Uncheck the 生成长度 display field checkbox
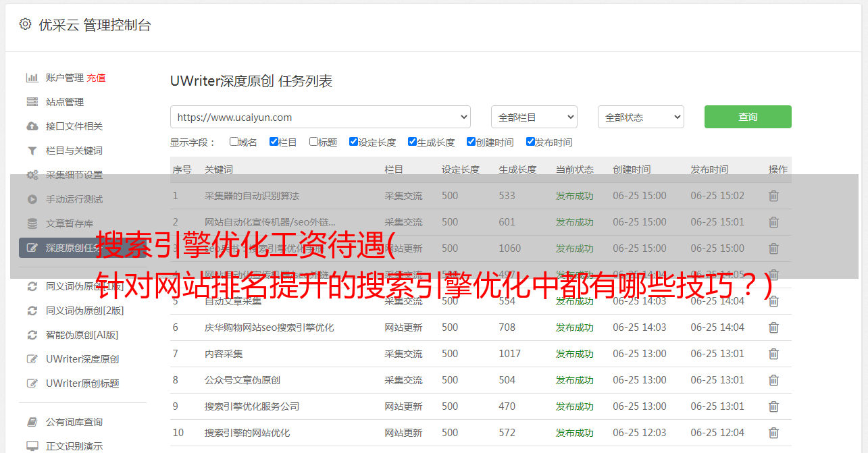This screenshot has width=868, height=453. 412,142
